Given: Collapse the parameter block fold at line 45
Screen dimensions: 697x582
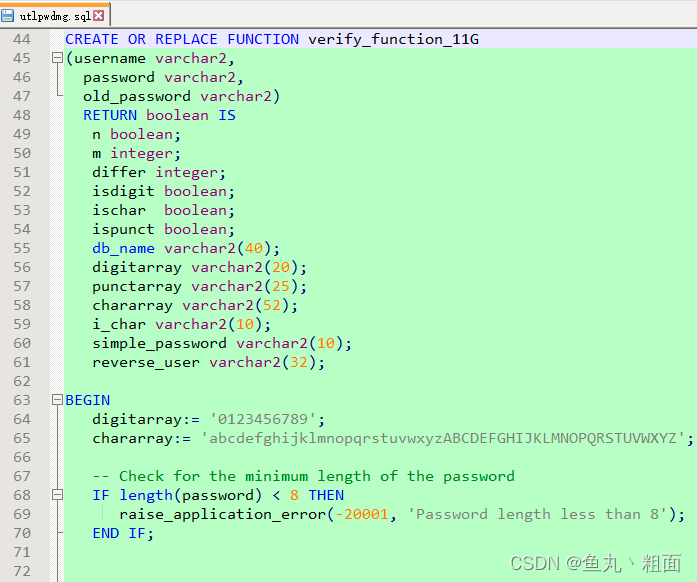Looking at the screenshot, I should (x=57, y=58).
